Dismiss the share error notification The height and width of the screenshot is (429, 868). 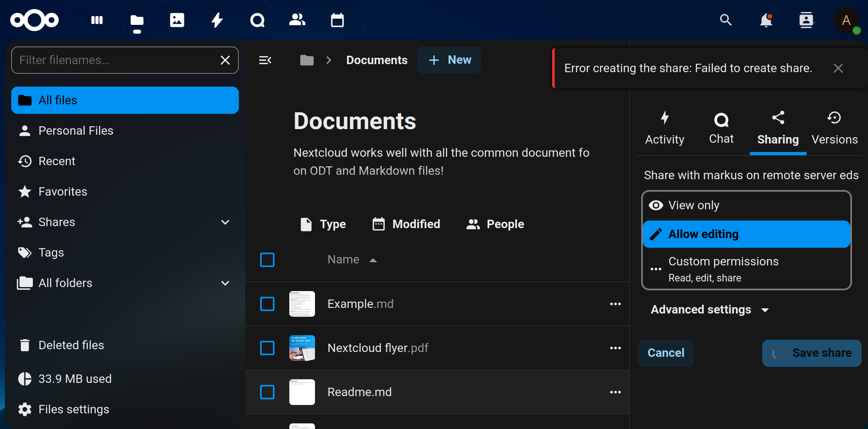(838, 68)
